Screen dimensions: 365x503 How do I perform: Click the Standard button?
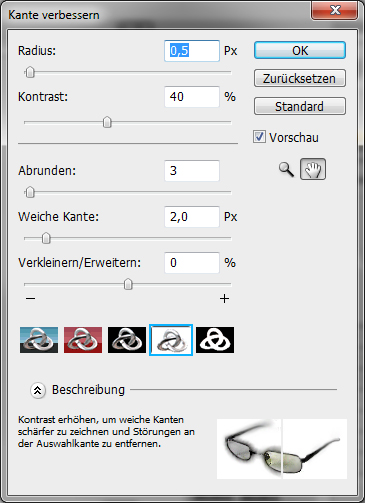click(x=300, y=106)
